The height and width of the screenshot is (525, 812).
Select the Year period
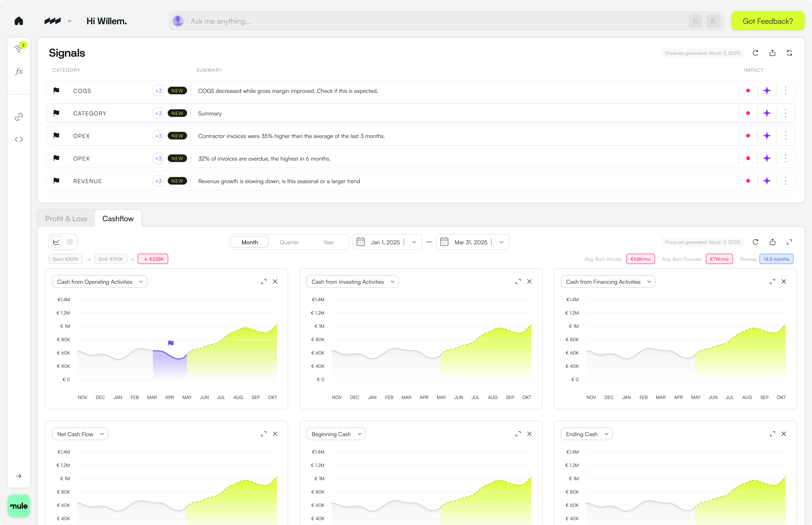click(x=328, y=242)
